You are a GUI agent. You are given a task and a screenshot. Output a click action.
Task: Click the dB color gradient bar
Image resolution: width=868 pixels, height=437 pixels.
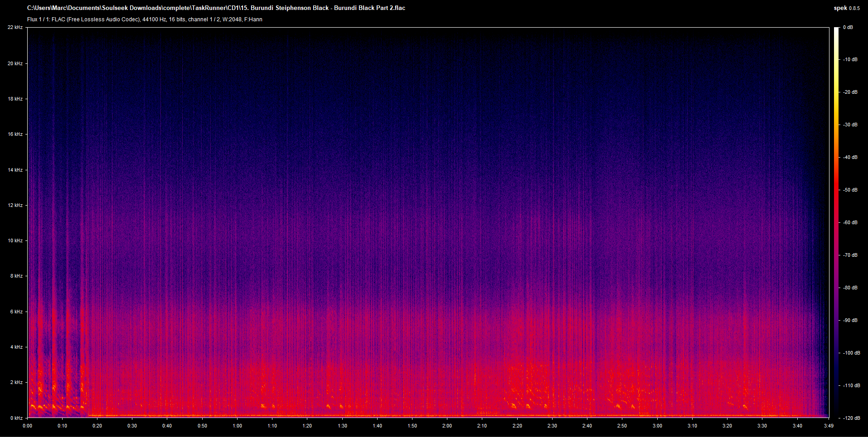(x=836, y=222)
